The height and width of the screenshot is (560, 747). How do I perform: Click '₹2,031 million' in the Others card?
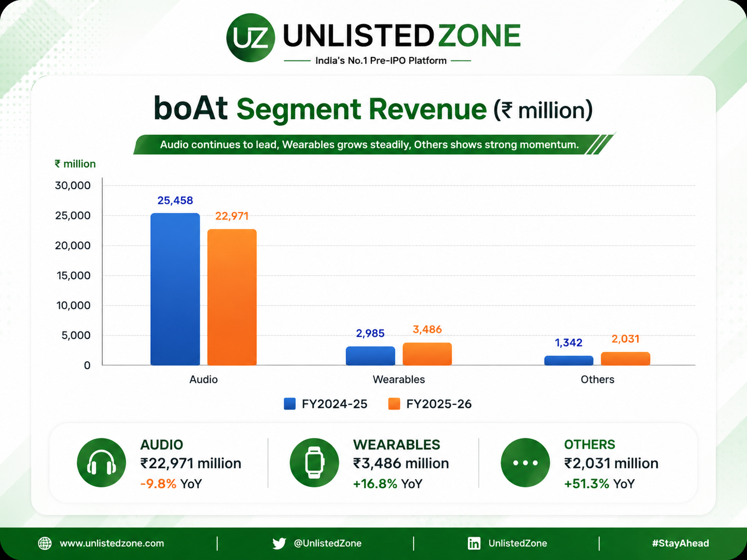tap(611, 464)
